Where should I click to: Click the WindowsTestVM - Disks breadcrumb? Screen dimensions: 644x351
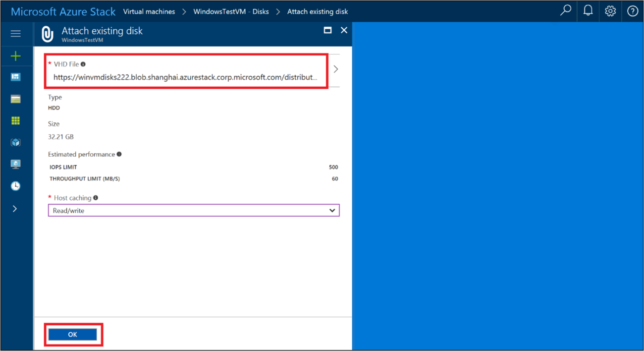pos(231,11)
